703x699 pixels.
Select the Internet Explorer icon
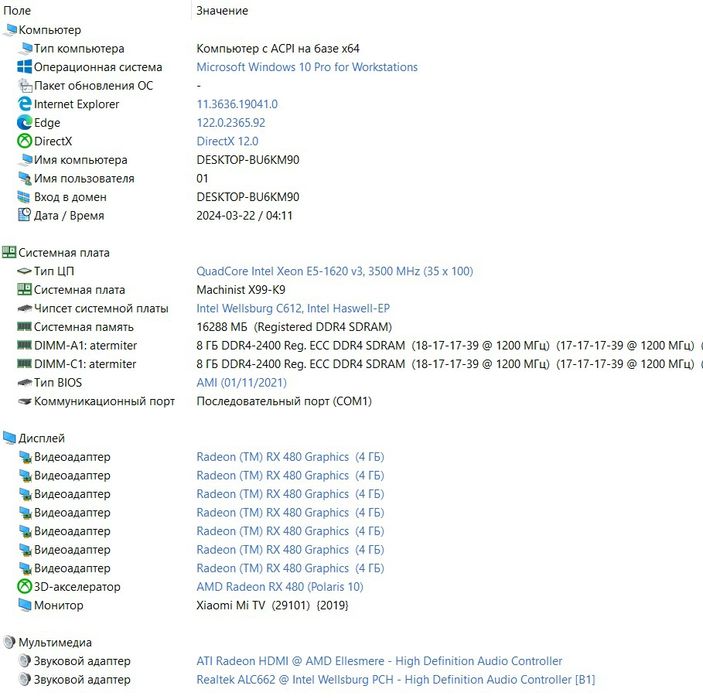pyautogui.click(x=24, y=104)
